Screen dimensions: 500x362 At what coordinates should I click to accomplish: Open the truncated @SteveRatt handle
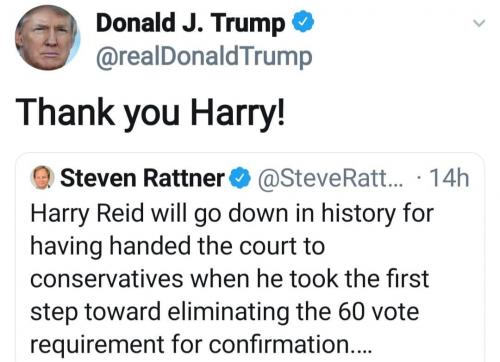tap(330, 178)
